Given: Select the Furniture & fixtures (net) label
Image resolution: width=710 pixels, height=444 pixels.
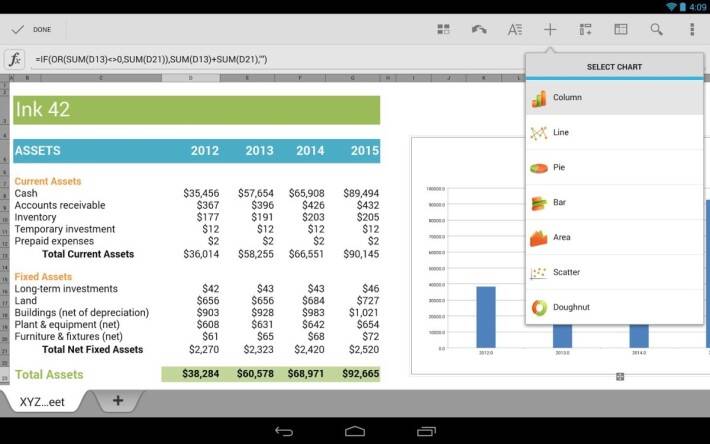Looking at the screenshot, I should tap(68, 337).
